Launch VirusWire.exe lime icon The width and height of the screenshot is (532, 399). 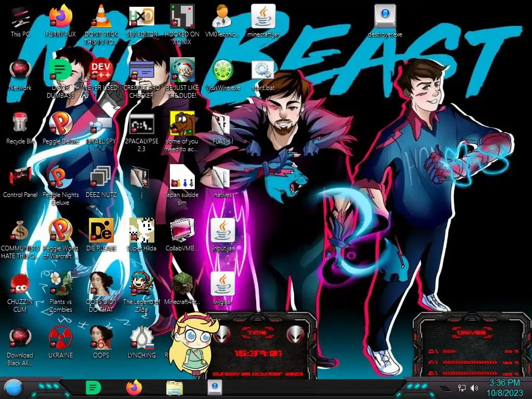[222, 75]
